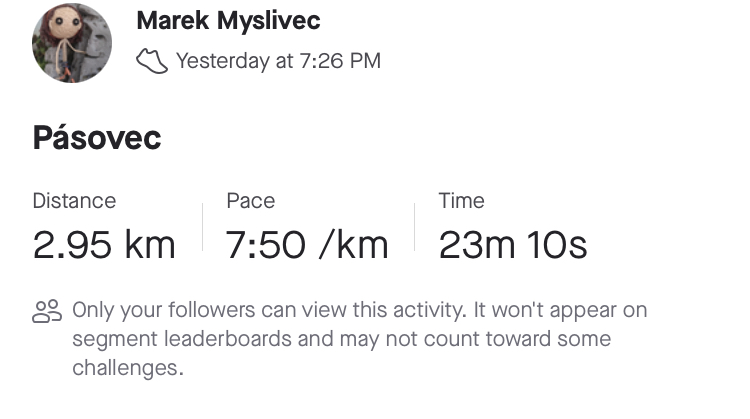Click the followers-only privacy notice text
The height and width of the screenshot is (419, 750).
tap(360, 339)
